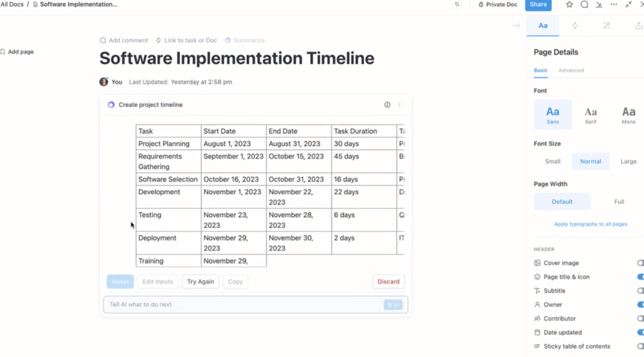The width and height of the screenshot is (644, 357).
Task: Toggle the Subtitle switch
Action: click(x=640, y=291)
